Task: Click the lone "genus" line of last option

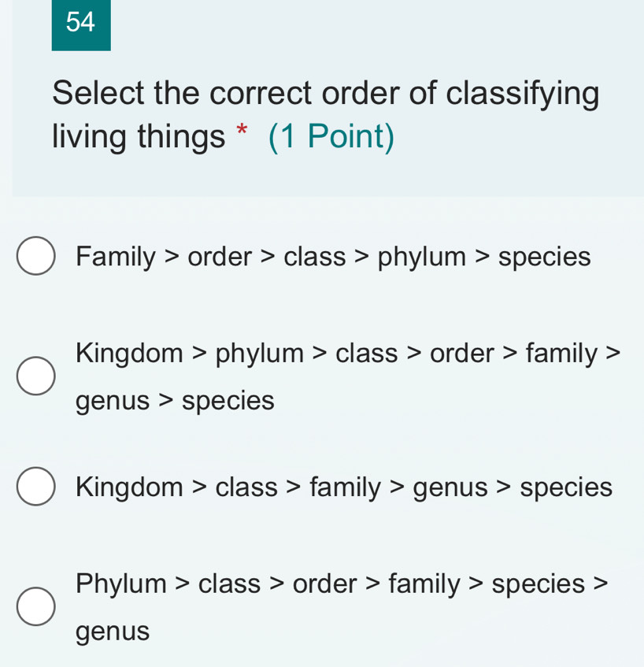Action: point(113,631)
